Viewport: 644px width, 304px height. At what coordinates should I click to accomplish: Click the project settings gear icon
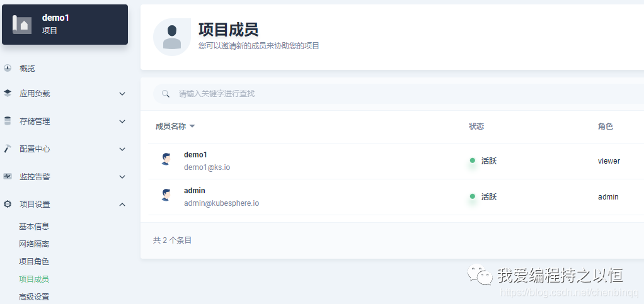8,204
